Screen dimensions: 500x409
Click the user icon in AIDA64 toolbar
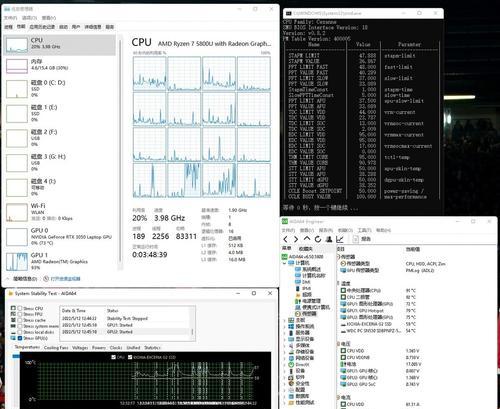(329, 239)
